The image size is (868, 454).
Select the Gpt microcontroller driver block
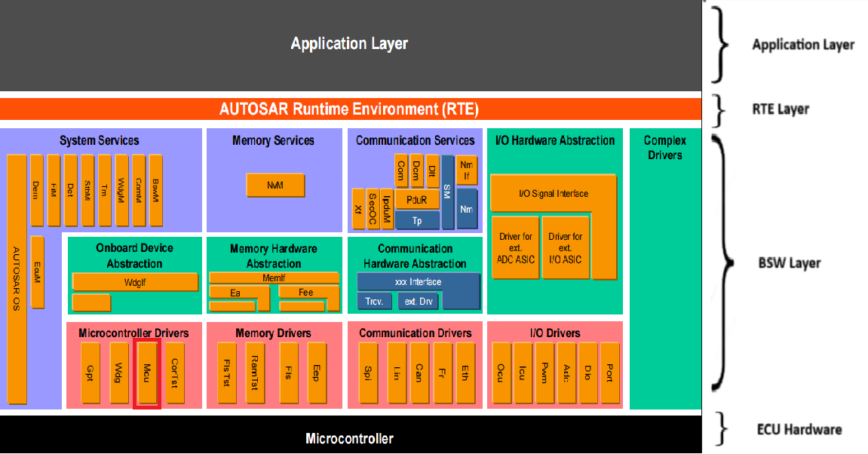pos(89,373)
